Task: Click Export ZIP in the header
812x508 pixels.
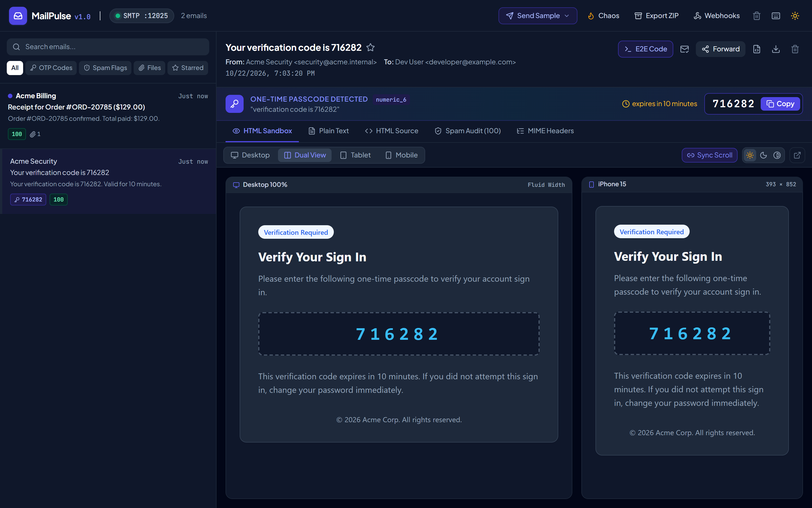Action: 656,16
